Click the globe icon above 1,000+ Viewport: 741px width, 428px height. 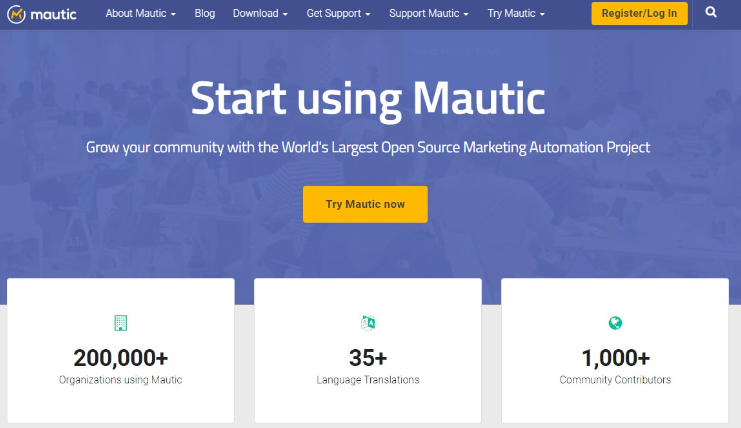click(615, 323)
